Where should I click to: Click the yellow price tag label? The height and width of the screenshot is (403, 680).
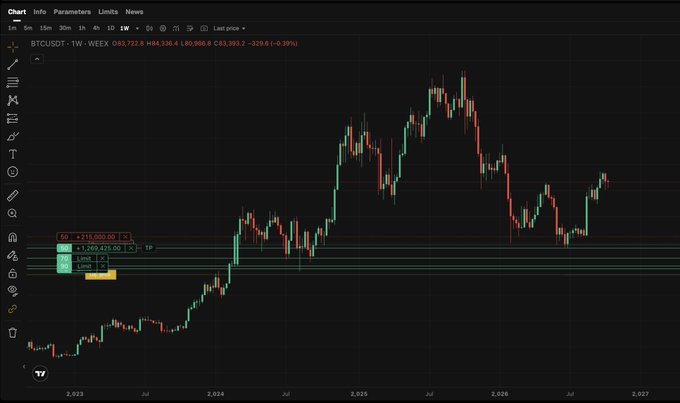[101, 275]
